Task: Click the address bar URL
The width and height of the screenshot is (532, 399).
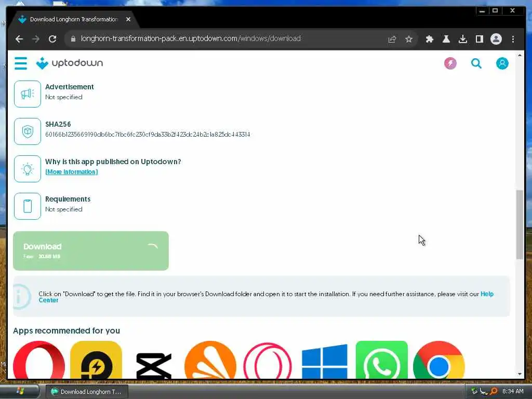Action: coord(191,38)
